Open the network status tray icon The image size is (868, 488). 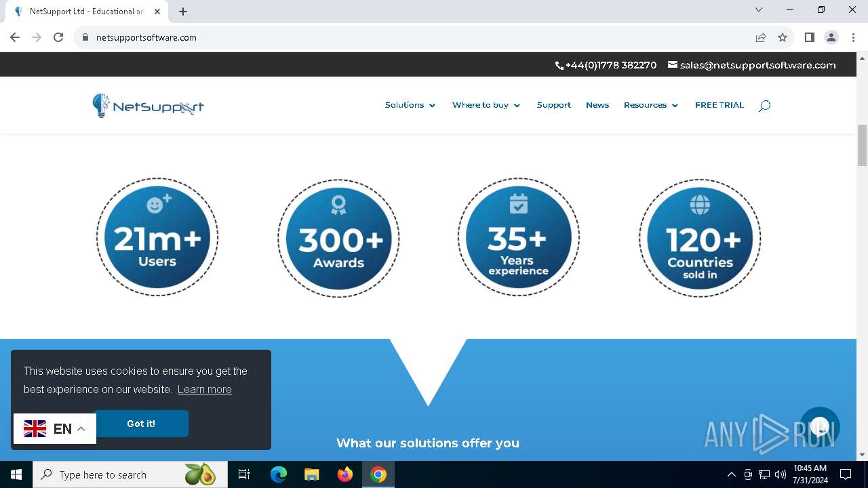click(764, 474)
